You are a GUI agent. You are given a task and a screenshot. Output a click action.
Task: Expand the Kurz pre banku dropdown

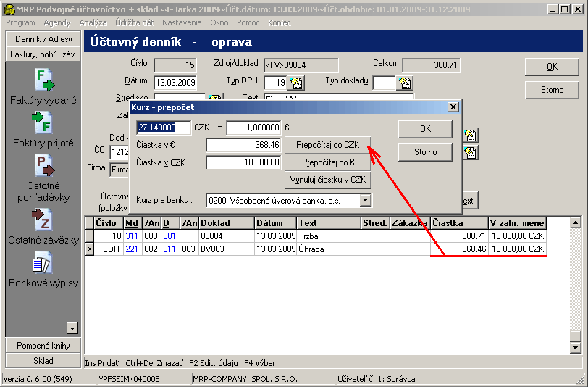[x=366, y=200]
